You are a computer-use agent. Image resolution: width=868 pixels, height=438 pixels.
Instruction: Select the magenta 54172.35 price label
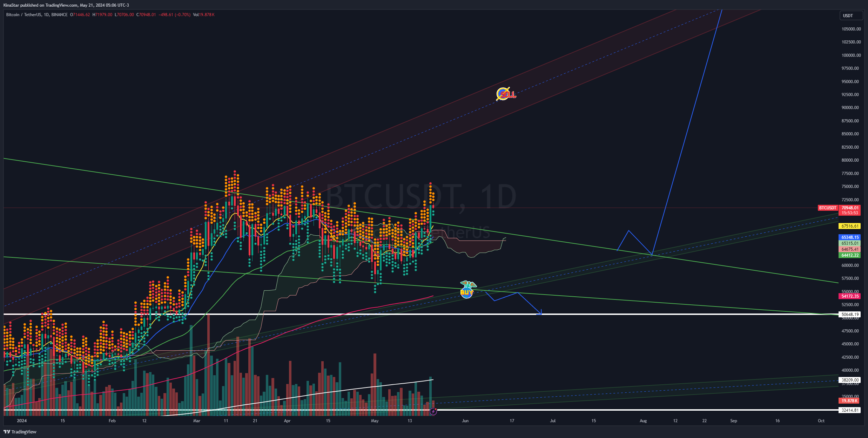(x=850, y=296)
